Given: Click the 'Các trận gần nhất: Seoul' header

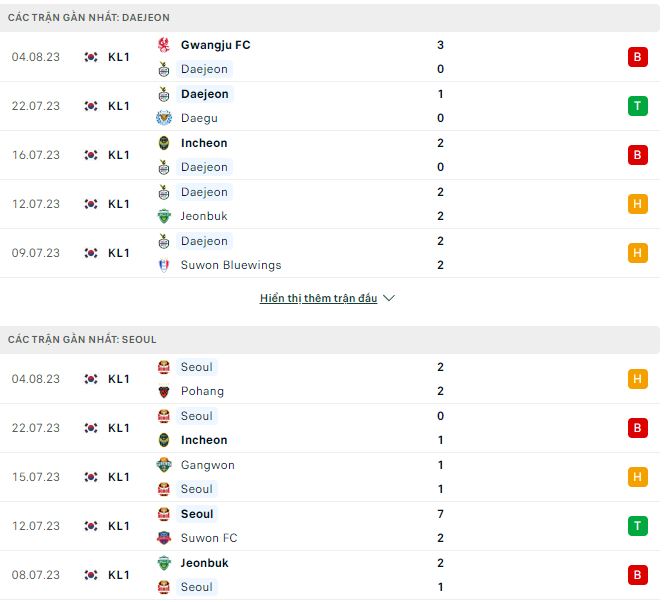Looking at the screenshot, I should (82, 340).
